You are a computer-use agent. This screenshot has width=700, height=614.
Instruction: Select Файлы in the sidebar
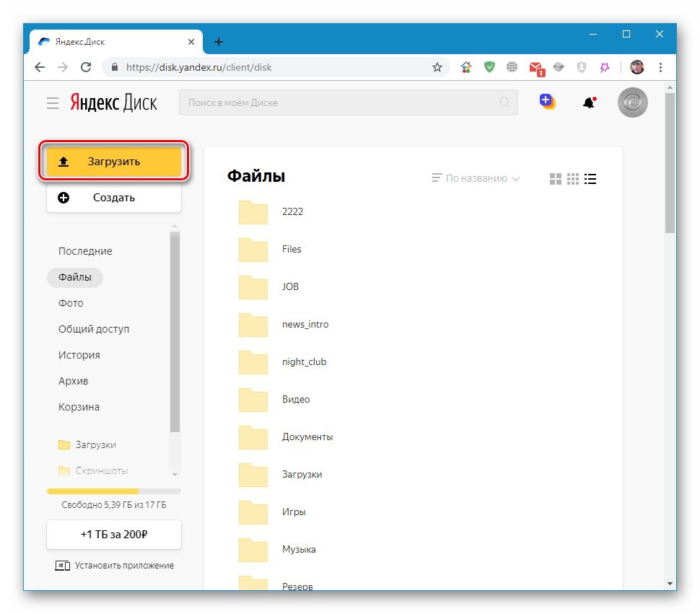coord(75,277)
